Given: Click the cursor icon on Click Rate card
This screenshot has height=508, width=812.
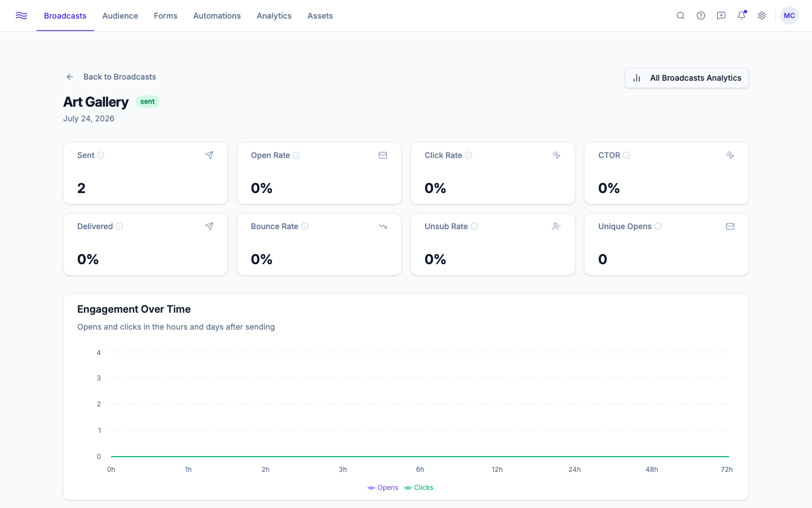Looking at the screenshot, I should click(x=557, y=155).
